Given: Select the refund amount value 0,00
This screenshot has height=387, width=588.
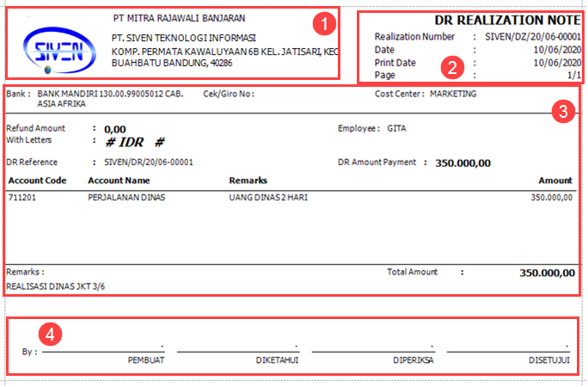Looking at the screenshot, I should (114, 129).
